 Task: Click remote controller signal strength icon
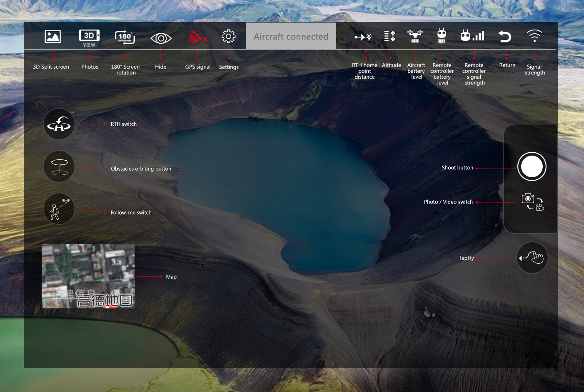click(472, 35)
